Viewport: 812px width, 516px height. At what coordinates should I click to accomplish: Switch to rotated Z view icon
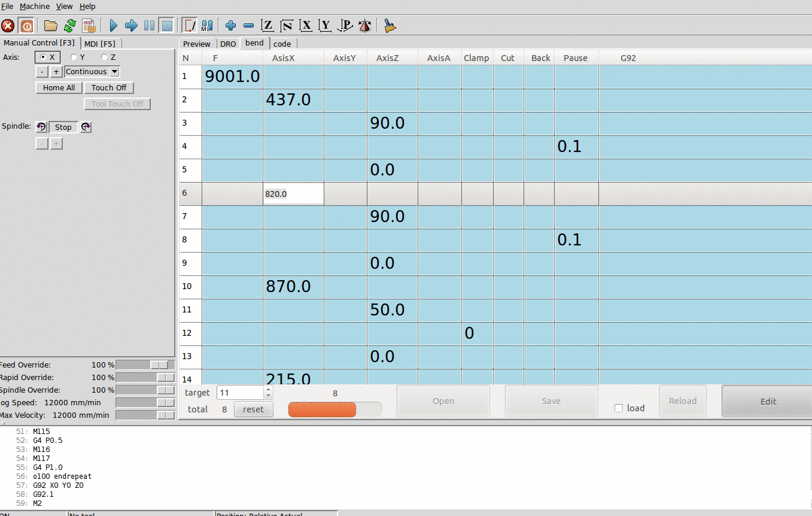[x=287, y=26]
